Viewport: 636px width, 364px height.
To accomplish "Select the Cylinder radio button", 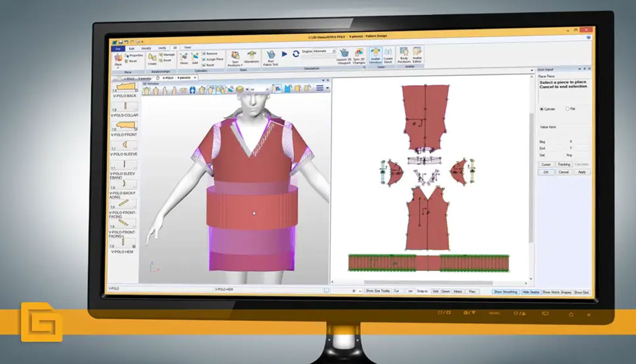I will 541,109.
